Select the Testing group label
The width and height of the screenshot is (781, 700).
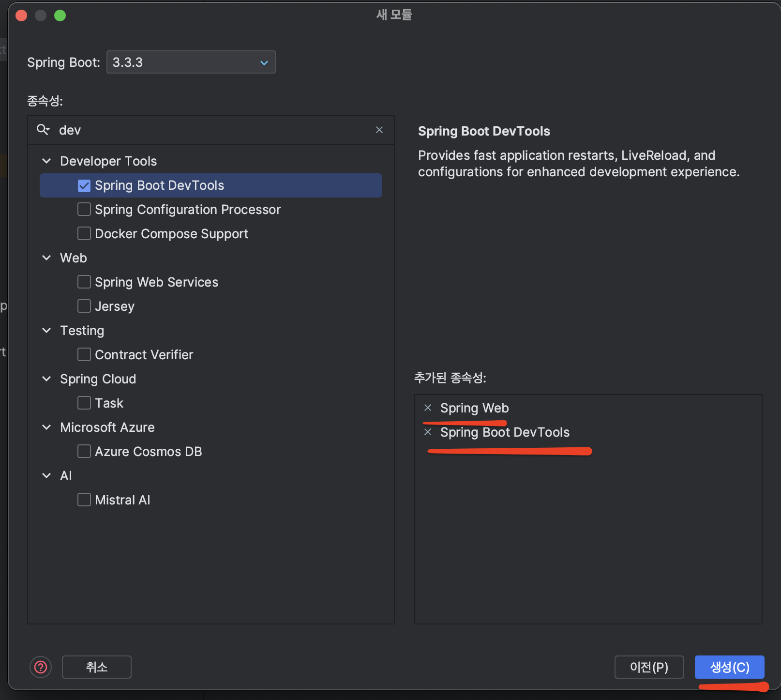click(x=82, y=331)
